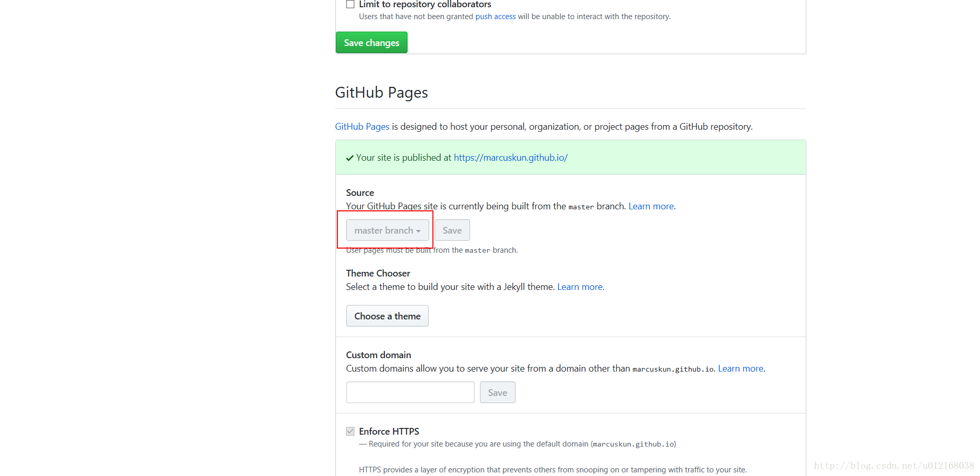Toggle the Enforce HTTPS checkbox
This screenshot has width=980, height=476.
[350, 431]
